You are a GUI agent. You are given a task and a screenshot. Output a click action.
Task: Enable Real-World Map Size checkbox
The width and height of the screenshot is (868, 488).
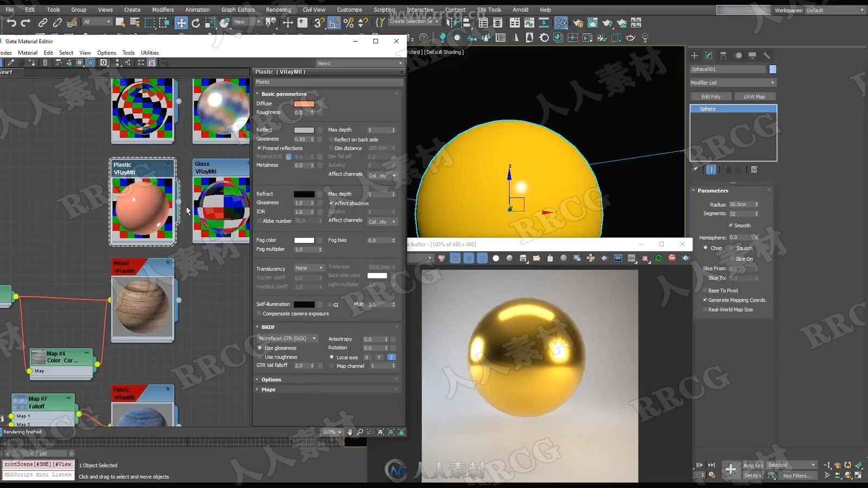(x=705, y=310)
